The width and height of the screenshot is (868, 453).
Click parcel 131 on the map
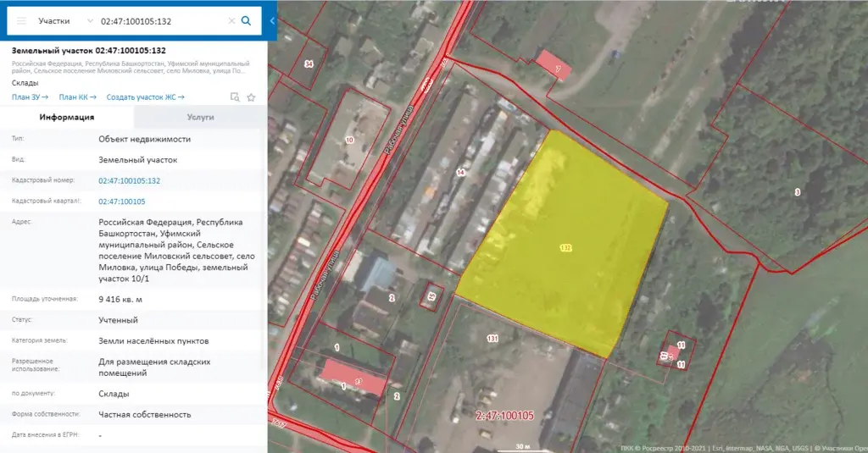click(x=492, y=339)
